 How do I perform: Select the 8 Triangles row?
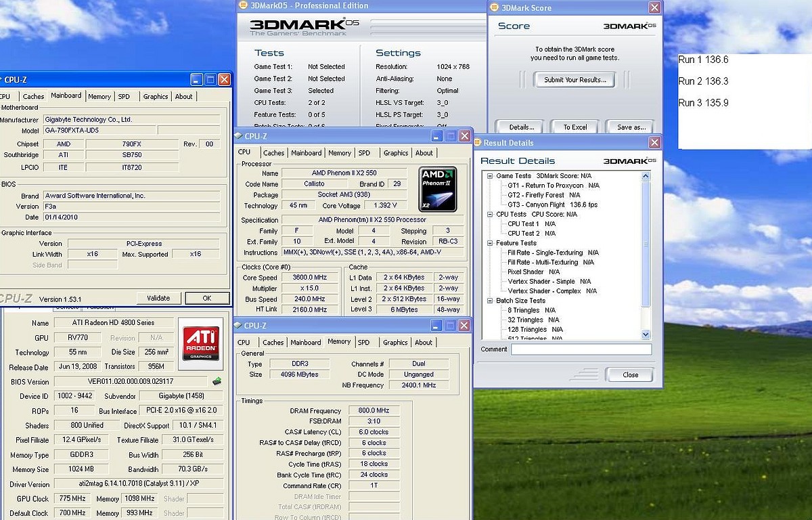point(533,310)
